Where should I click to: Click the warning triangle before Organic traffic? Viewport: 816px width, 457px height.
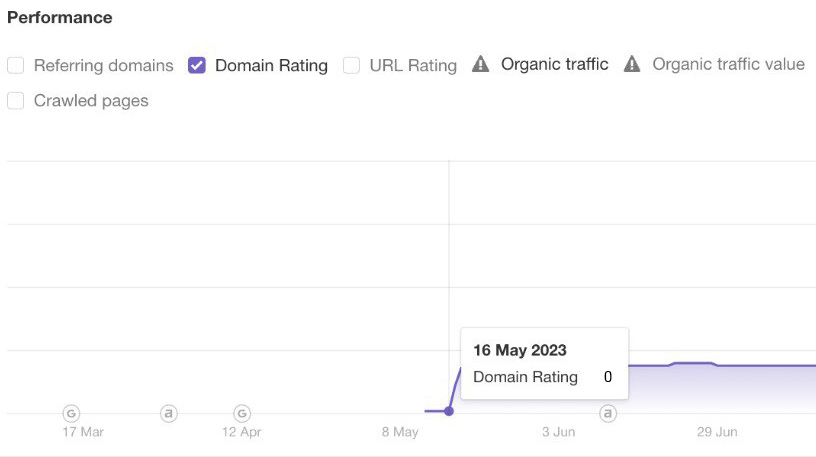pyautogui.click(x=480, y=65)
